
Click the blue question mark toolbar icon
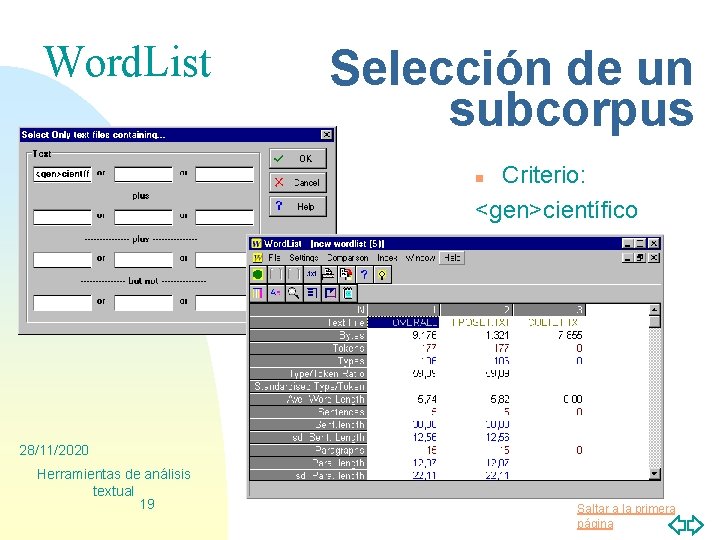[364, 275]
